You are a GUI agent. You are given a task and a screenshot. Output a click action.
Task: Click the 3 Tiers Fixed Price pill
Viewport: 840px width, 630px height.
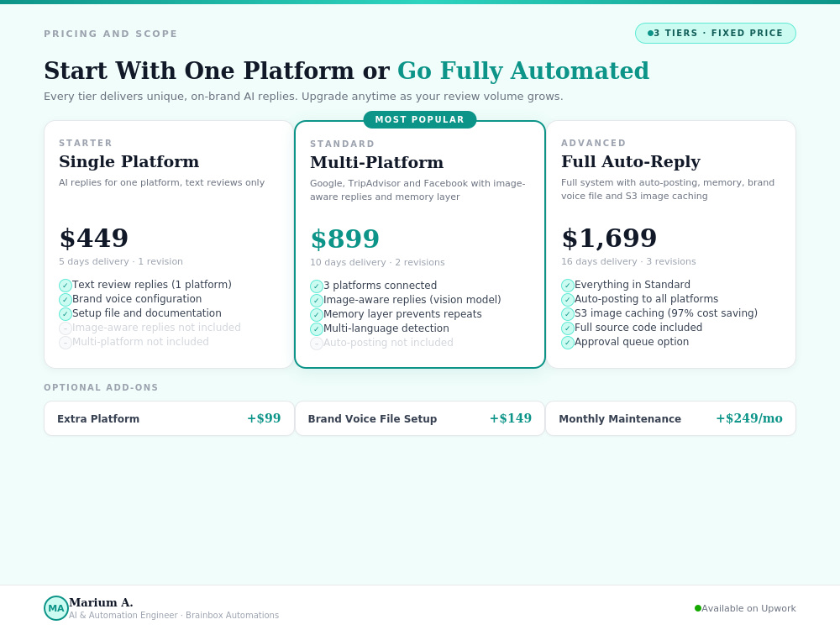(716, 34)
